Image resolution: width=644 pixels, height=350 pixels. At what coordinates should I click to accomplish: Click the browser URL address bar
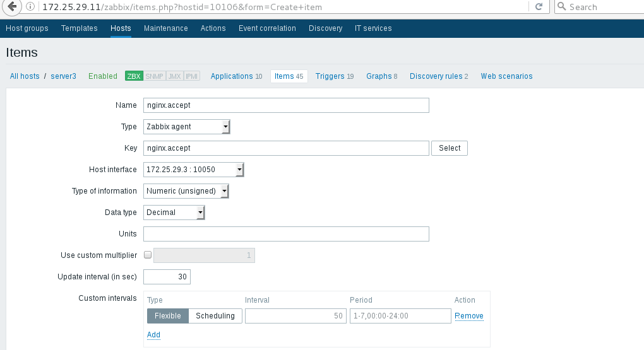283,7
